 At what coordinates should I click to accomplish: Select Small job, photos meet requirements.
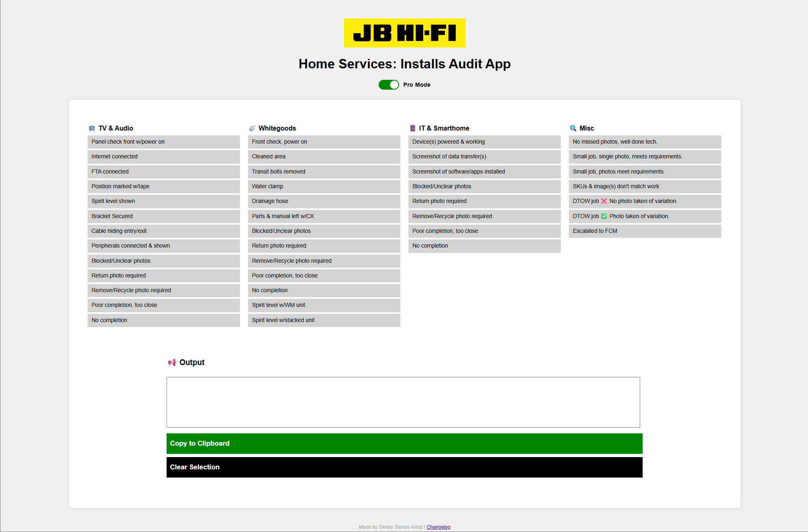pos(645,172)
